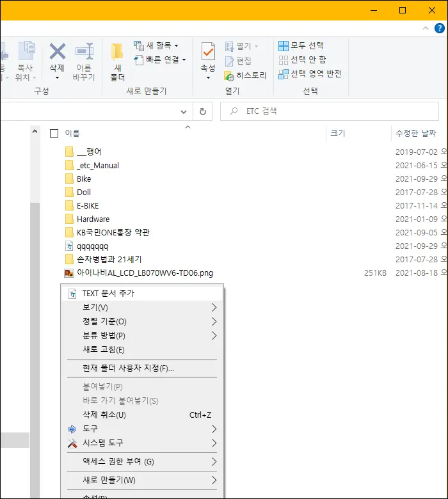Create a new folder with 새 폴더 icon
This screenshot has height=499, width=448.
point(117,52)
